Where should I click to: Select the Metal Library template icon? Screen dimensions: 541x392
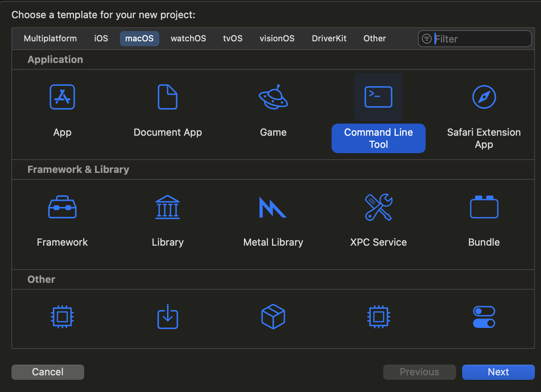[x=273, y=207]
